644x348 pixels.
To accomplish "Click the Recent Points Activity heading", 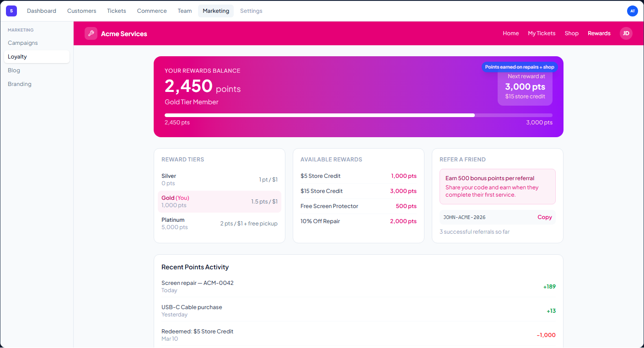I will [x=195, y=267].
